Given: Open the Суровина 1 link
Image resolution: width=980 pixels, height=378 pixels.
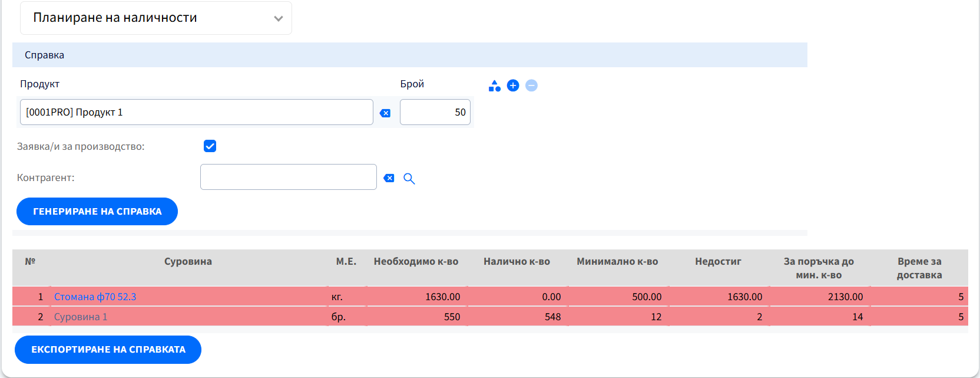Looking at the screenshot, I should coord(81,317).
